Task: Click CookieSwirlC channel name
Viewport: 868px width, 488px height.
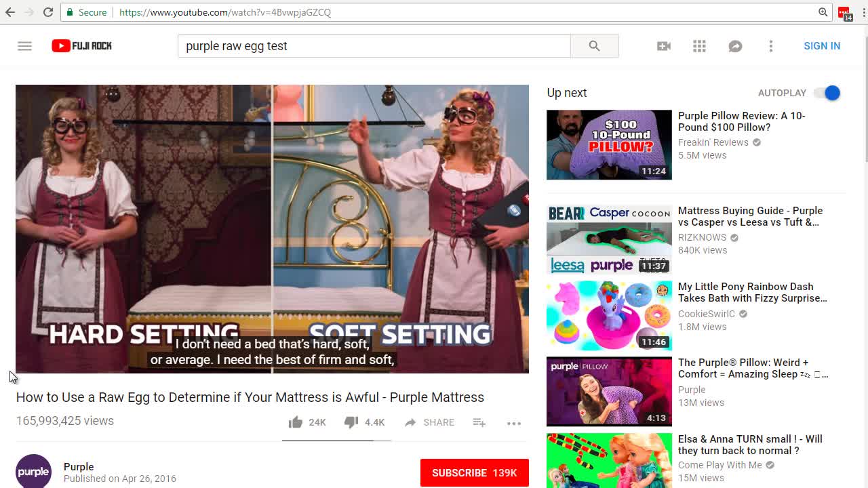Action: (x=707, y=314)
